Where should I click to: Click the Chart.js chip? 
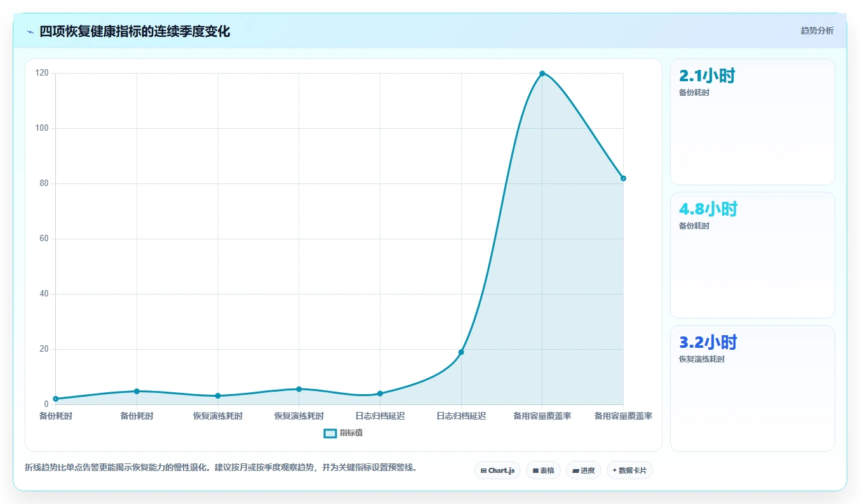pos(497,470)
